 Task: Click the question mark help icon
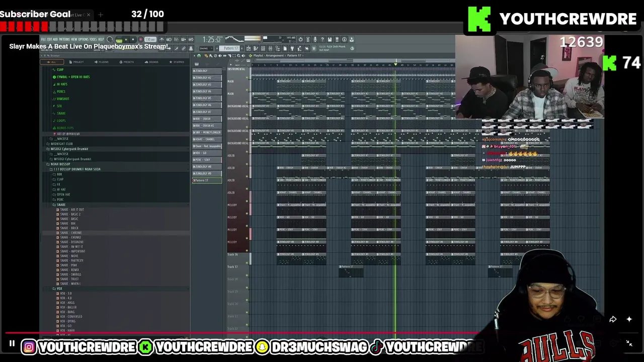322,39
